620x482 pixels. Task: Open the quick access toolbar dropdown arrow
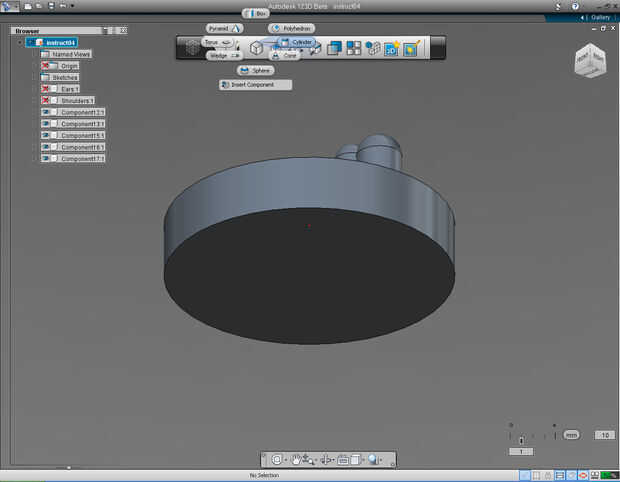(72, 6)
